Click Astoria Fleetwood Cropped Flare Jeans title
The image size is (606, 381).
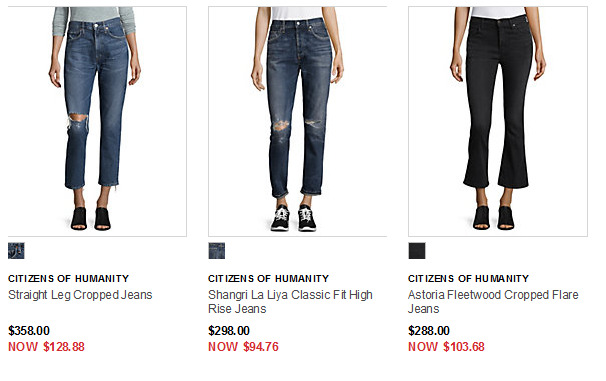point(493,302)
